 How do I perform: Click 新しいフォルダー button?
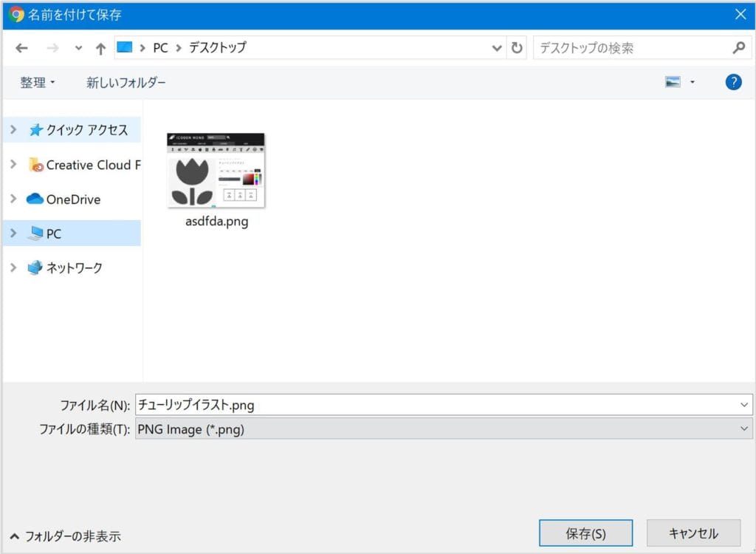coord(126,83)
